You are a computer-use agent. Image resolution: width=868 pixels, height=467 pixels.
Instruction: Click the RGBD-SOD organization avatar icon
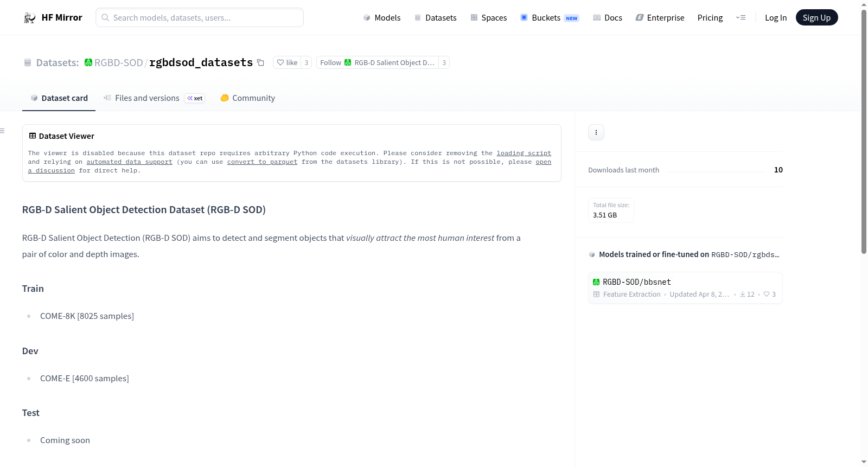88,62
